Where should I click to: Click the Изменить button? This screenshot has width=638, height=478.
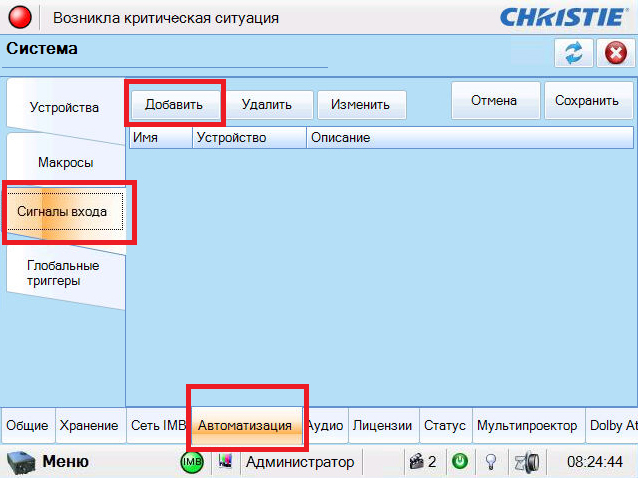pyautogui.click(x=360, y=105)
